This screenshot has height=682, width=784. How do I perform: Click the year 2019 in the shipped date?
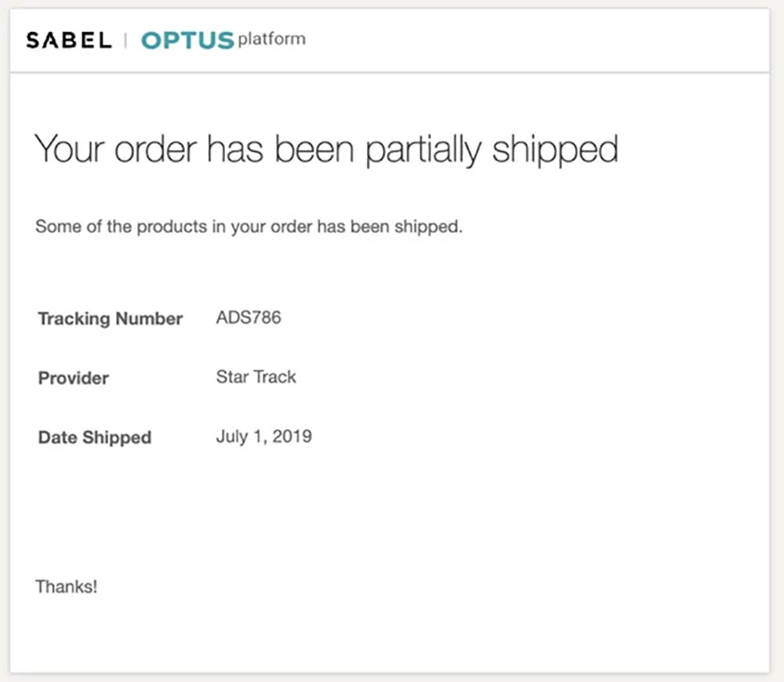click(x=292, y=437)
